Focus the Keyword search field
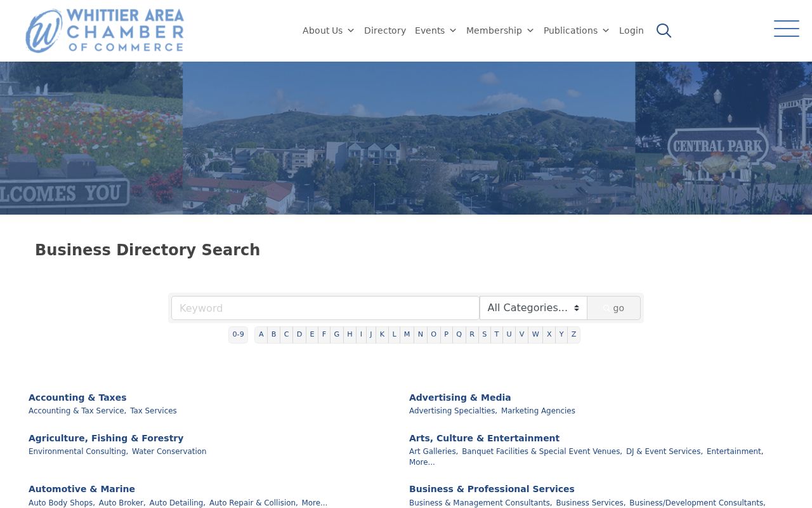Screen dimensions: 812x508 pos(325,308)
